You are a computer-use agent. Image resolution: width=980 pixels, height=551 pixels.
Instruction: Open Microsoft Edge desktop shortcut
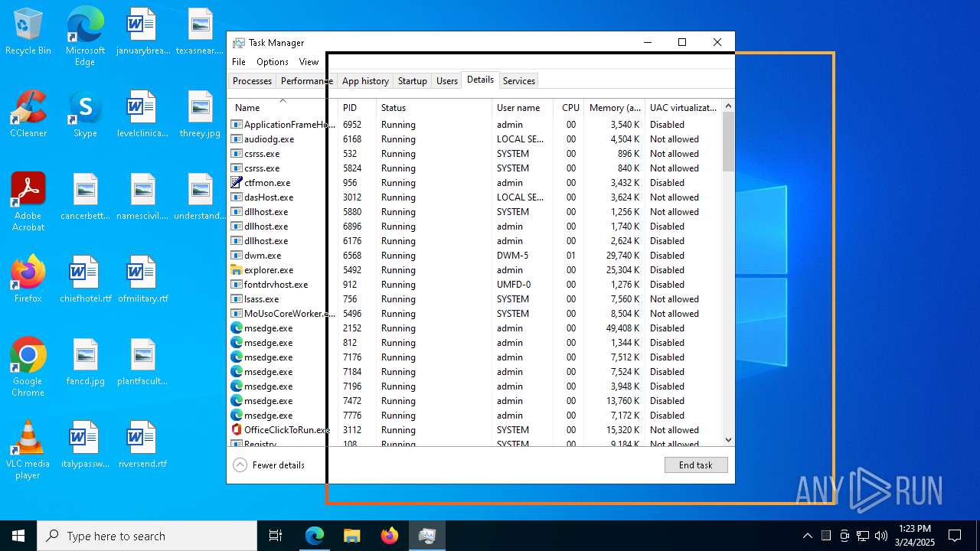tap(85, 37)
